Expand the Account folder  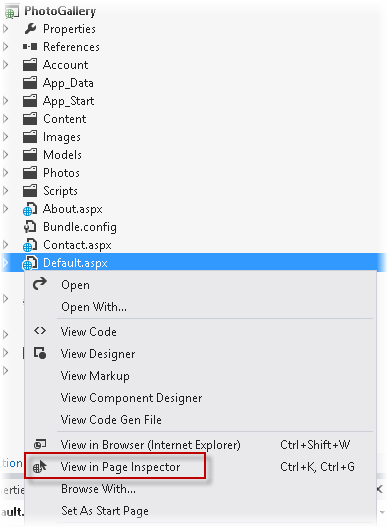click(5, 64)
